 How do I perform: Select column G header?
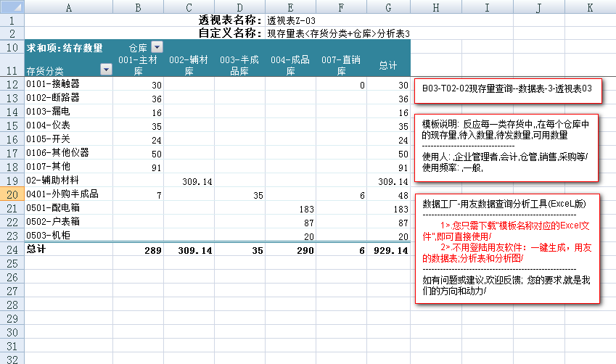point(388,7)
